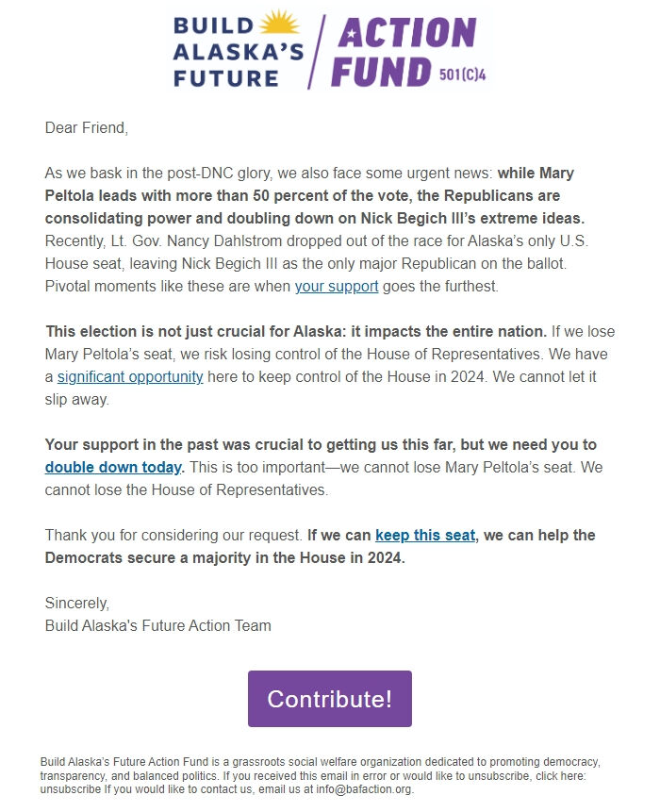Image resolution: width=660 pixels, height=812 pixels.
Task: Click the Contribute button
Action: point(328,698)
